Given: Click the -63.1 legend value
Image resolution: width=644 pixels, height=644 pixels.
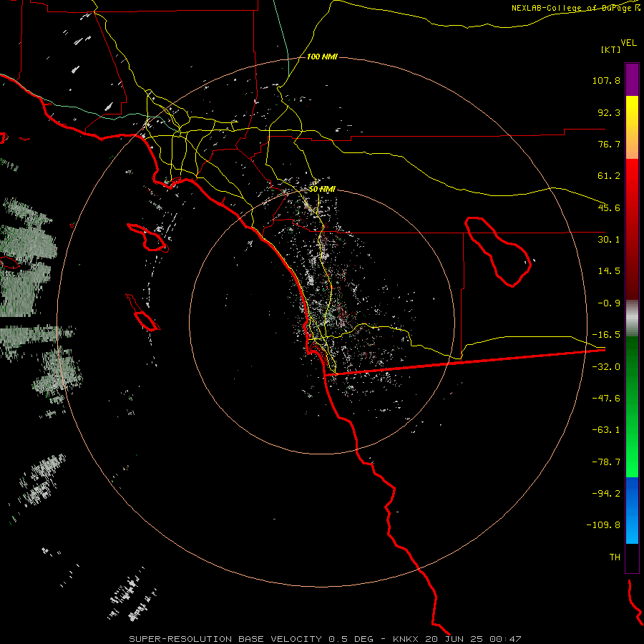Looking at the screenshot, I should (x=606, y=430).
